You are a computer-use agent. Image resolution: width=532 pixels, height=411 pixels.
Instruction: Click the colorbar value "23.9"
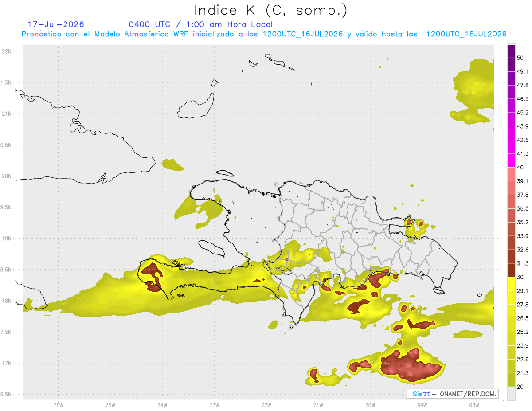523,345
